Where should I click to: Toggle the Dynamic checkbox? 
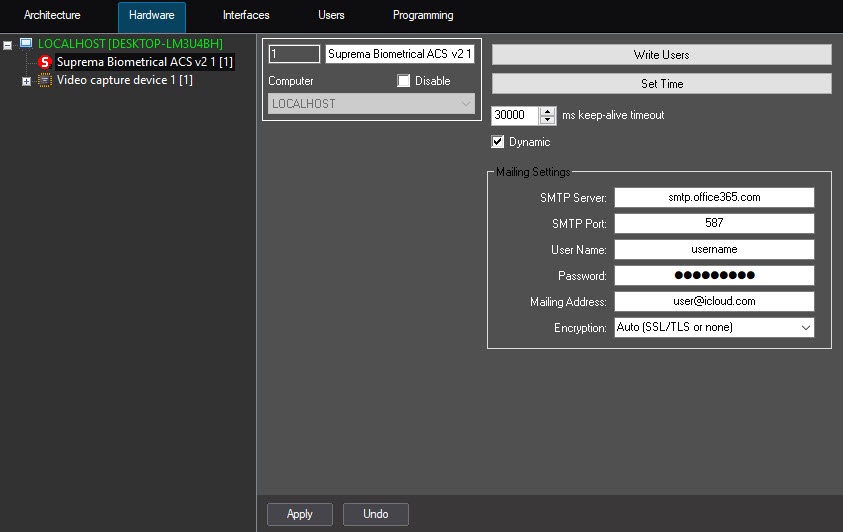pos(498,142)
